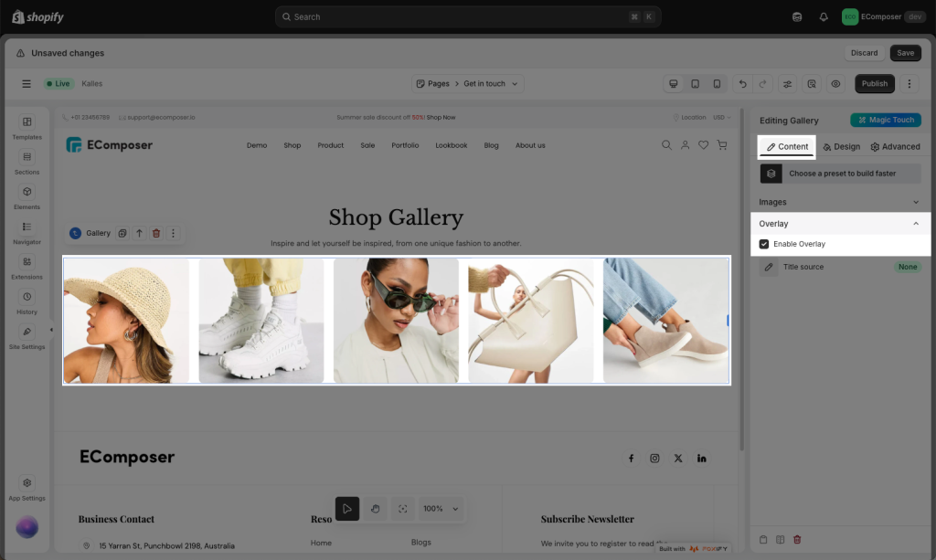The image size is (936, 560).
Task: Open the Templates panel in sidebar
Action: pos(27,127)
